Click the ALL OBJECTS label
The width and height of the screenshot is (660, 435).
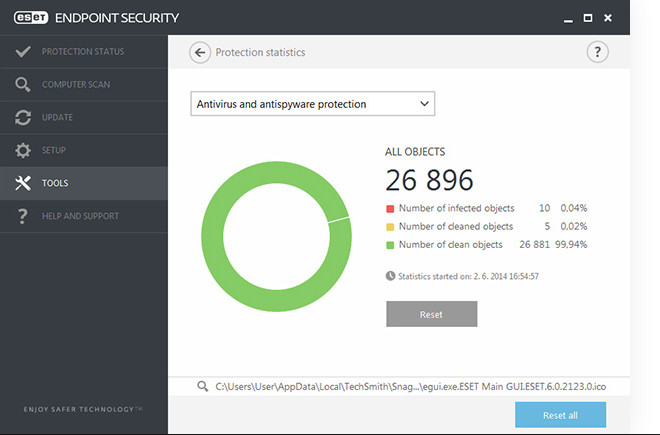415,152
